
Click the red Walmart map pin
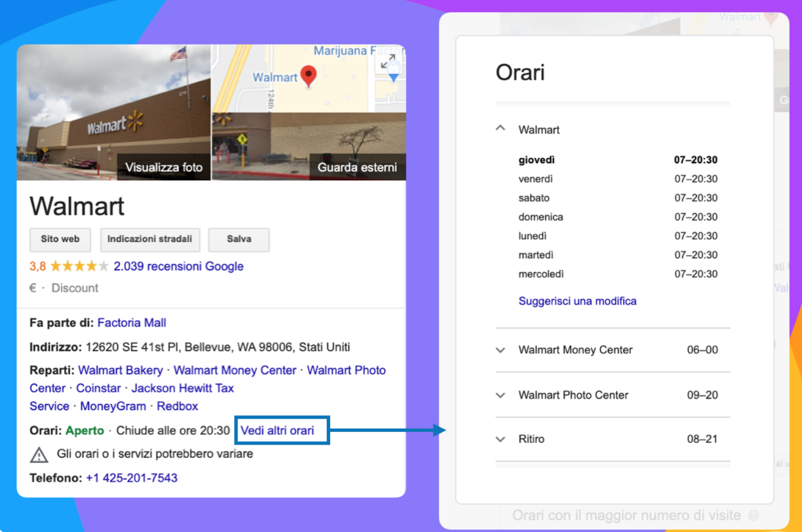(x=309, y=77)
